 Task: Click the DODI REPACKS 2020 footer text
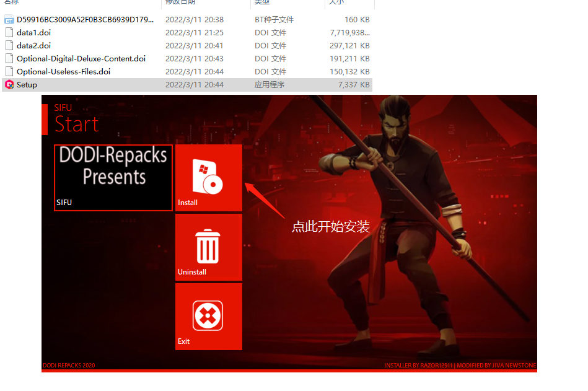[69, 366]
